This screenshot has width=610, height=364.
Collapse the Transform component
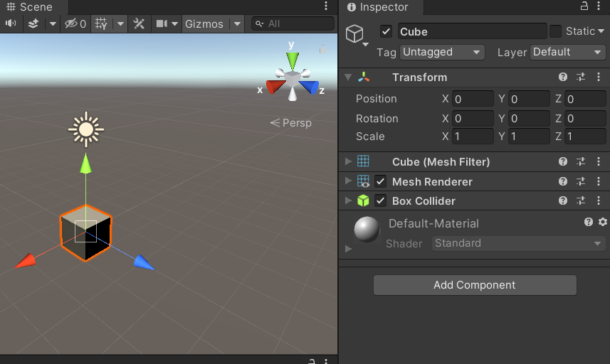tap(348, 77)
